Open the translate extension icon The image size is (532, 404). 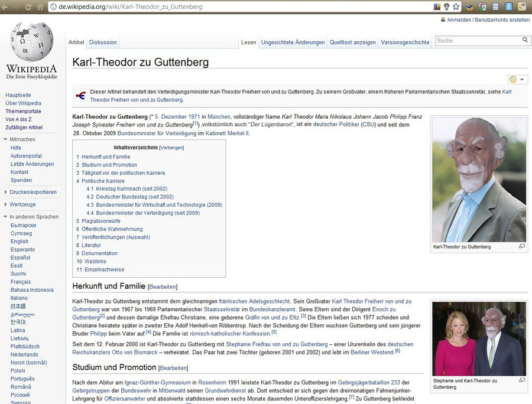pyautogui.click(x=482, y=6)
